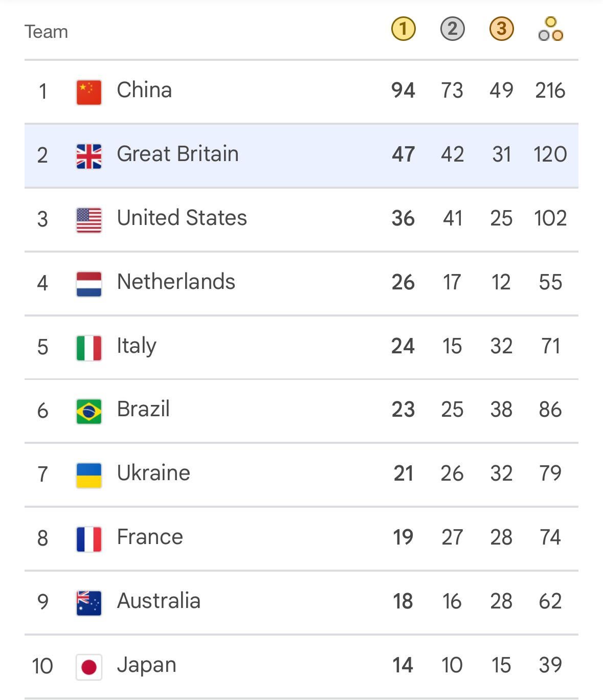Open the Ukraine team link

tap(153, 473)
